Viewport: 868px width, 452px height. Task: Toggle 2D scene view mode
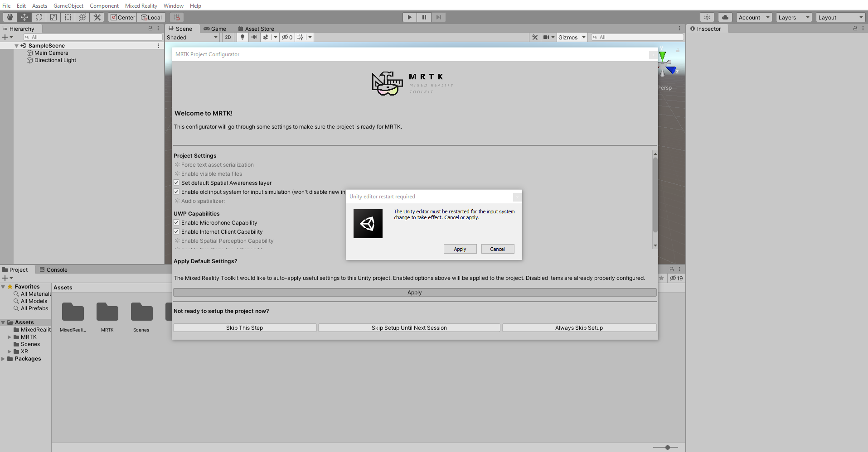228,37
